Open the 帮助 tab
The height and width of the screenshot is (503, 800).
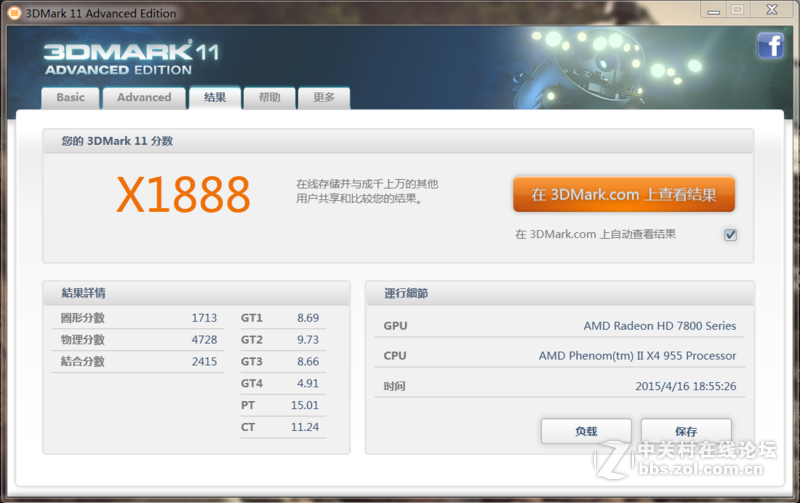[269, 97]
